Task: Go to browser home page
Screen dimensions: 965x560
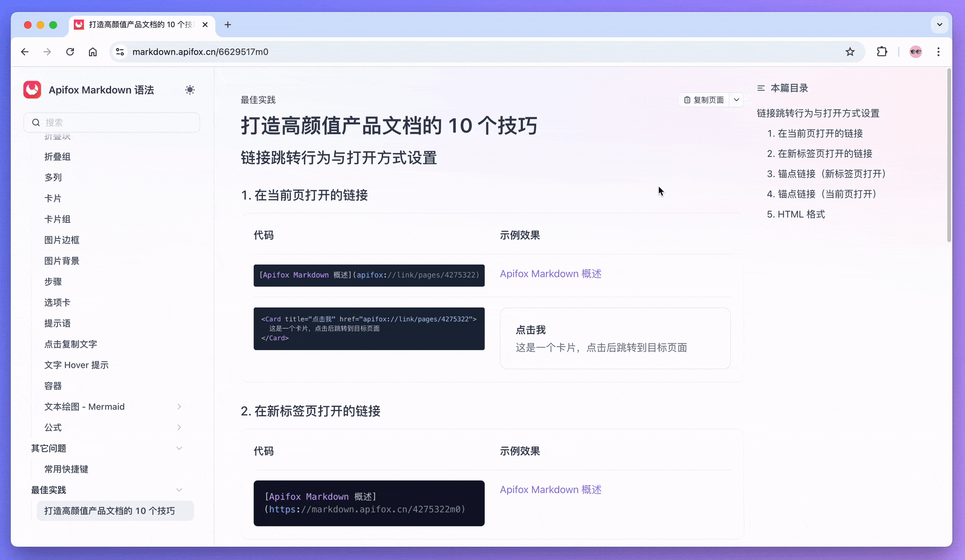Action: 93,52
